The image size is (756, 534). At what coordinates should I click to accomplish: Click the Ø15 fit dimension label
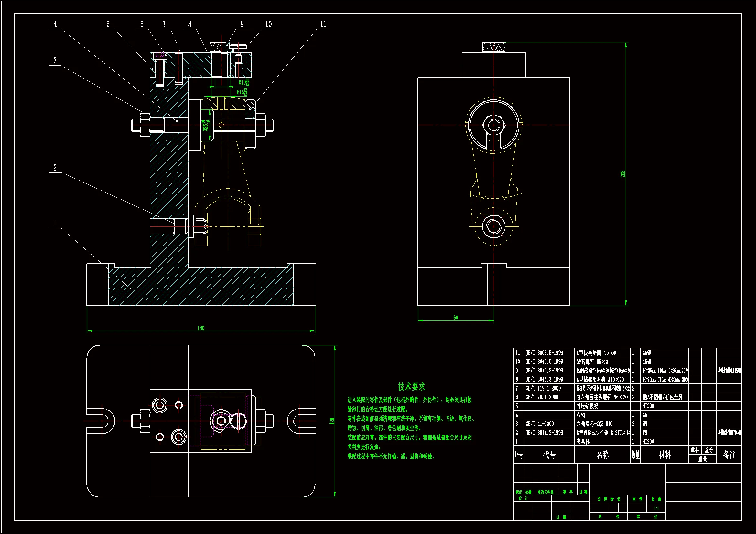(242, 92)
